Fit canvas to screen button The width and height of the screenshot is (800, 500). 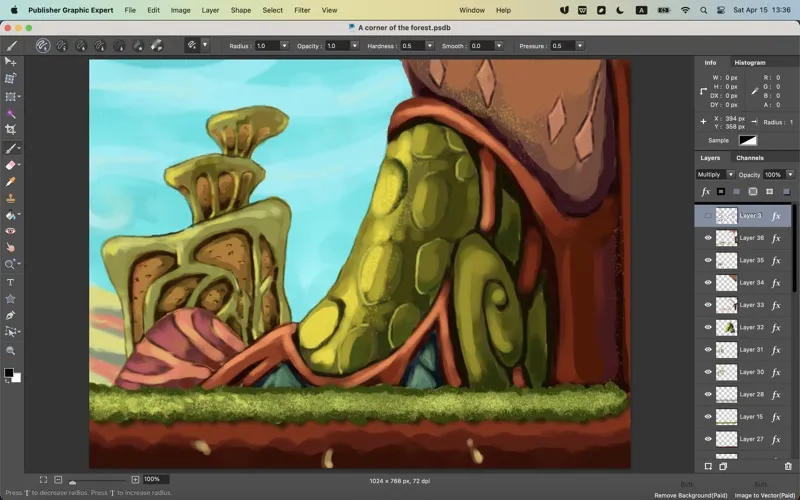coord(43,480)
